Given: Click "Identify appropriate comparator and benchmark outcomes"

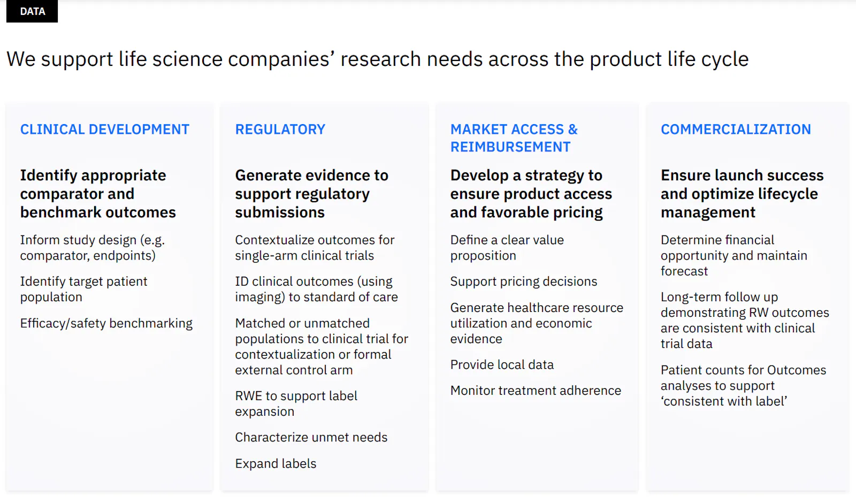Looking at the screenshot, I should [x=98, y=194].
